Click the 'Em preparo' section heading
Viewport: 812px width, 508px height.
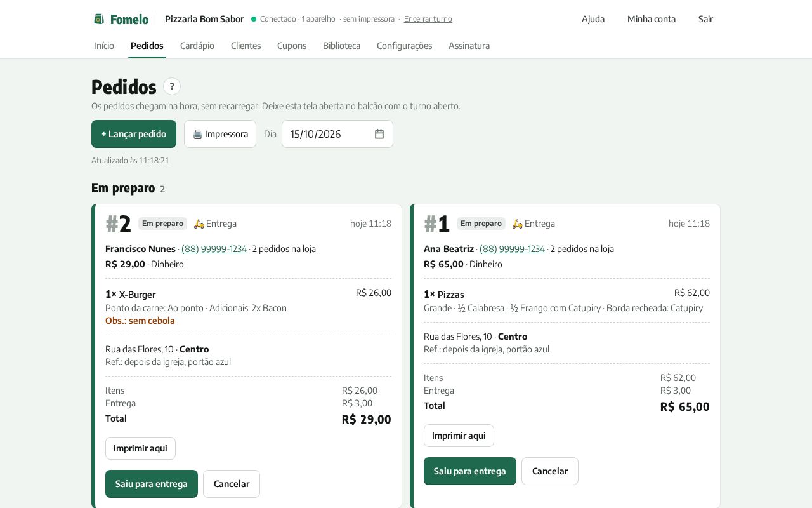[x=123, y=188]
